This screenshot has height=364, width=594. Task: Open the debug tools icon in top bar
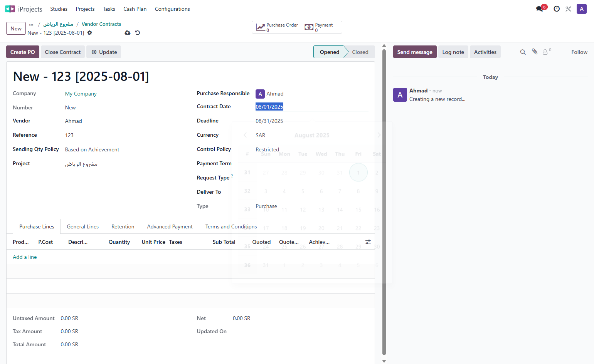568,9
